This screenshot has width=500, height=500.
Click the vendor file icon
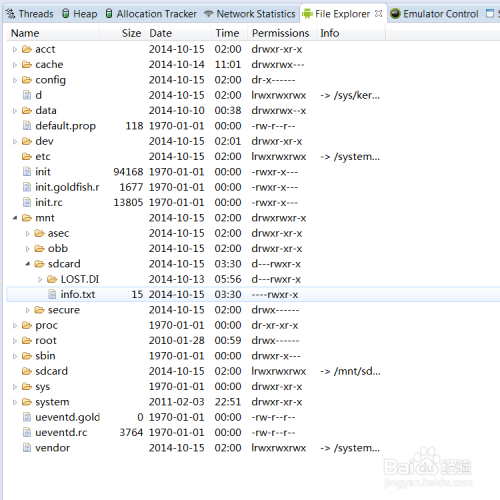pos(27,448)
